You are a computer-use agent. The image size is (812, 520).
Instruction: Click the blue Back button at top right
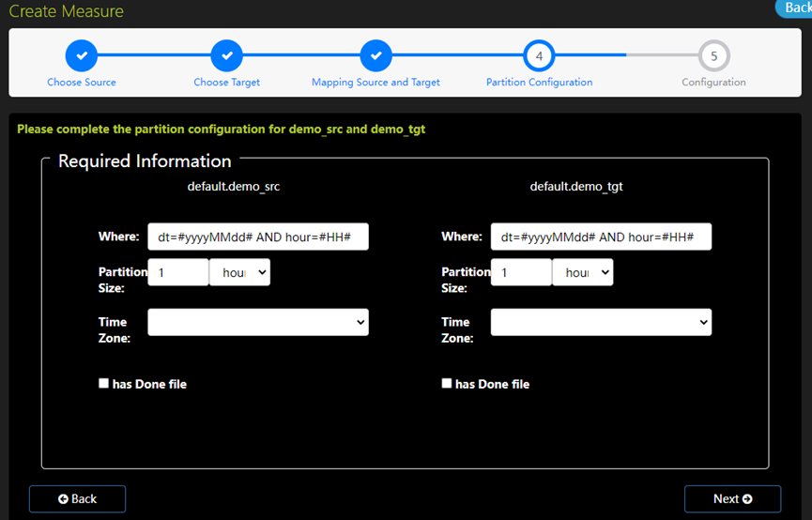coord(794,8)
